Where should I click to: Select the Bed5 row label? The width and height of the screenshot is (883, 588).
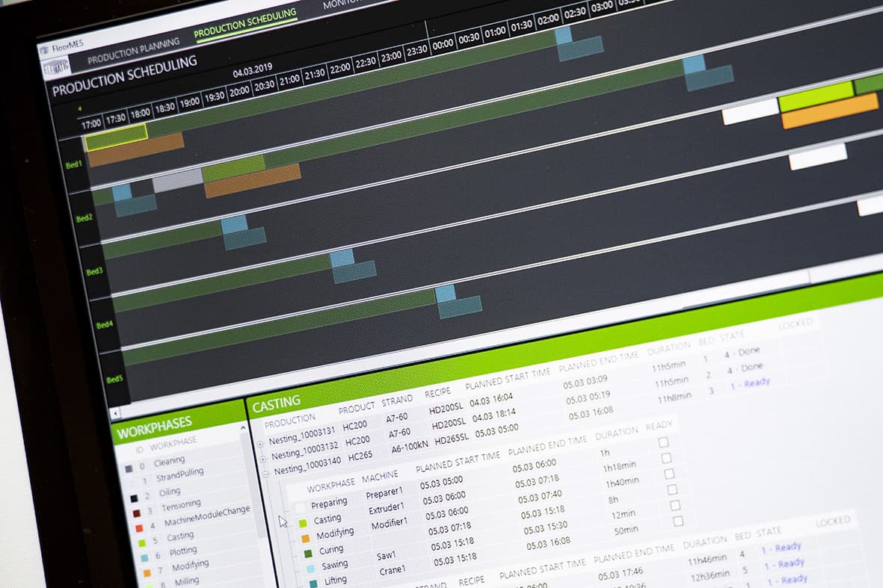coord(114,380)
